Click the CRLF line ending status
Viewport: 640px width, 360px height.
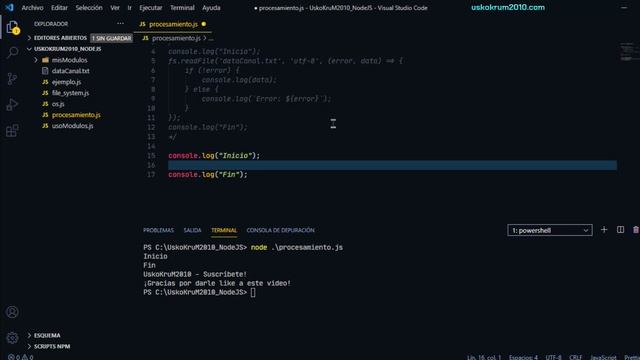[576, 357]
